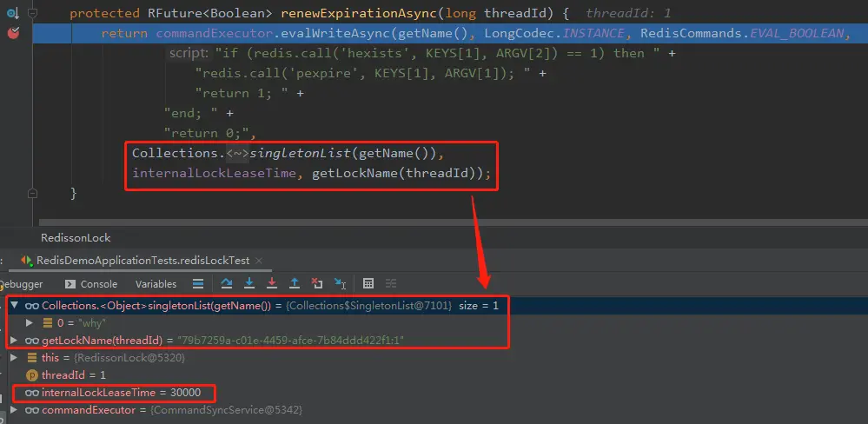Click the Step Over debugger icon
Screen dimensions: 868x424
point(227,283)
